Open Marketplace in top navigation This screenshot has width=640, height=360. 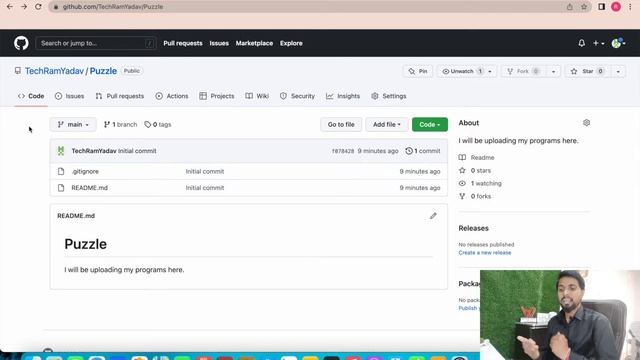coord(254,43)
